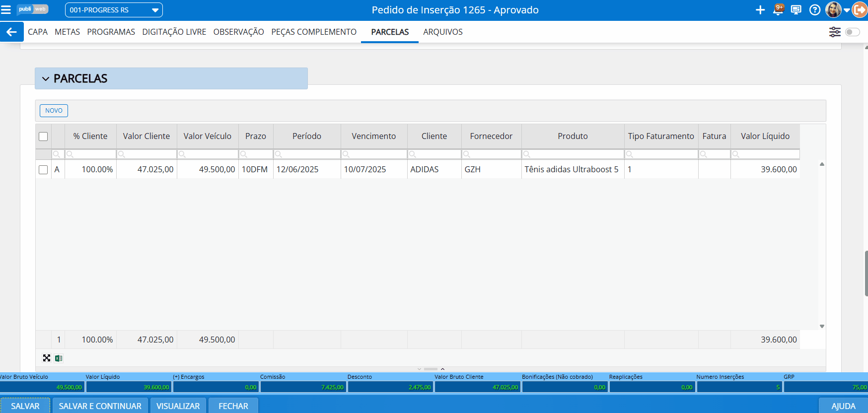Switch to the ARQUIVOS tab

(442, 32)
